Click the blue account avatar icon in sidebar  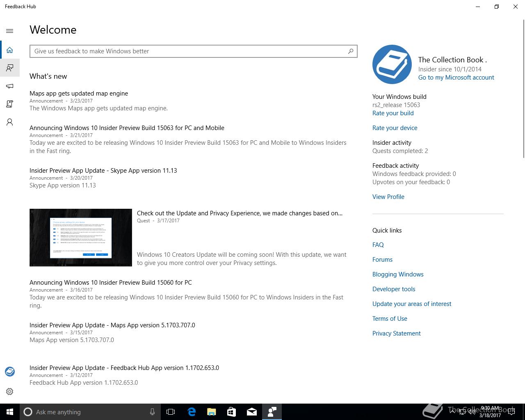click(10, 372)
